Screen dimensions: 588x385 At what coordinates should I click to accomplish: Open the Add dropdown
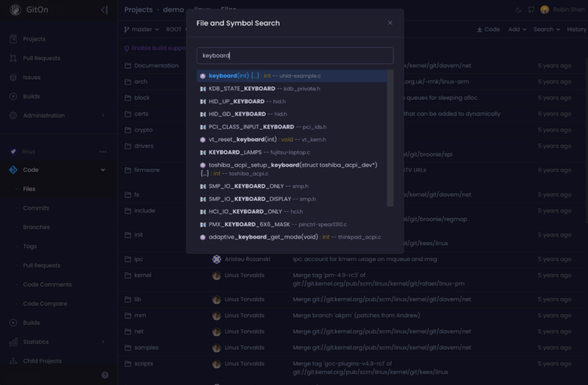tap(517, 29)
